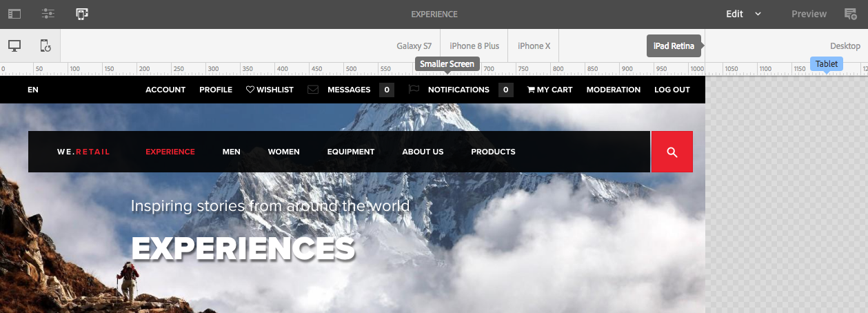The width and height of the screenshot is (868, 313).
Task: Click the Log Out link
Action: [672, 90]
